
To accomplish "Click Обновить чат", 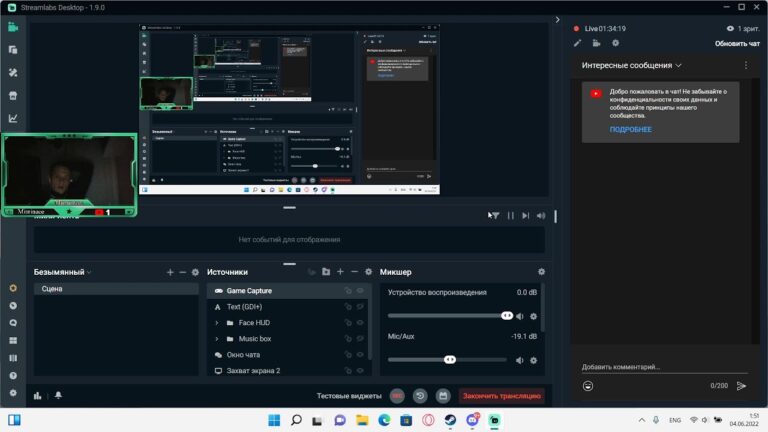I will tap(737, 44).
